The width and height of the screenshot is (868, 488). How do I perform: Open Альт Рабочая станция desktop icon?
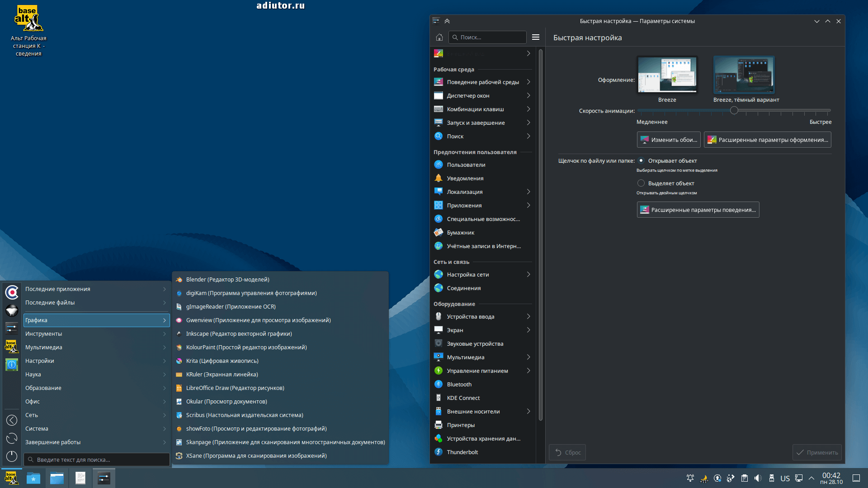[x=28, y=31]
